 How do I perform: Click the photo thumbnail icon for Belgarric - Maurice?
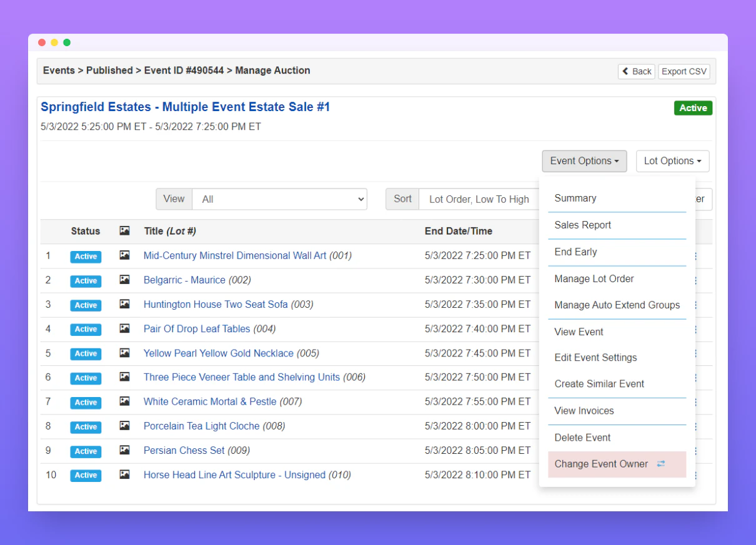click(x=124, y=280)
